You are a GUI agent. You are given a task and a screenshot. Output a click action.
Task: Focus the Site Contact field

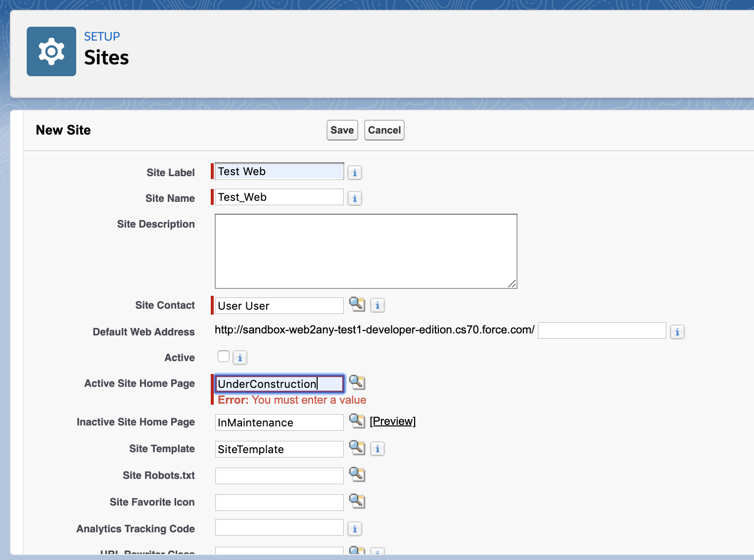click(280, 306)
